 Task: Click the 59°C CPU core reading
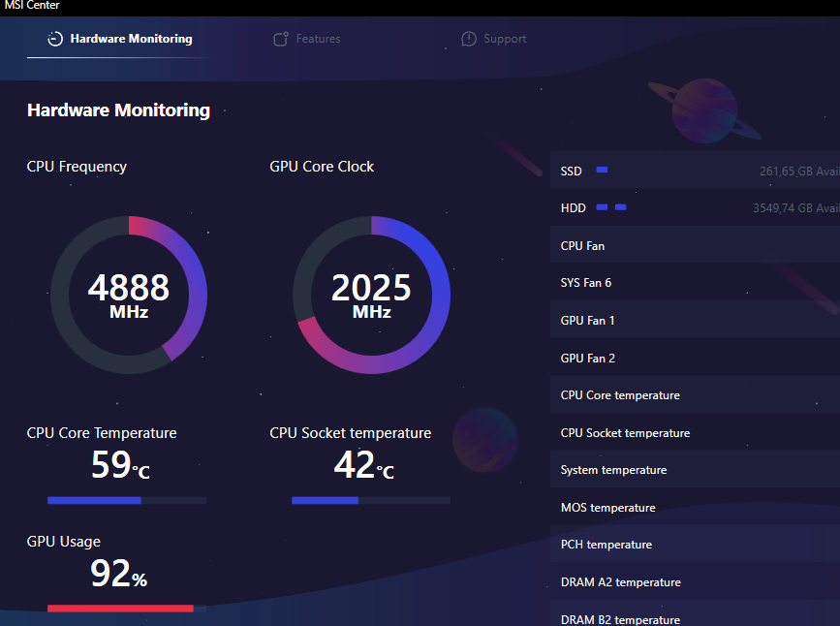(120, 464)
